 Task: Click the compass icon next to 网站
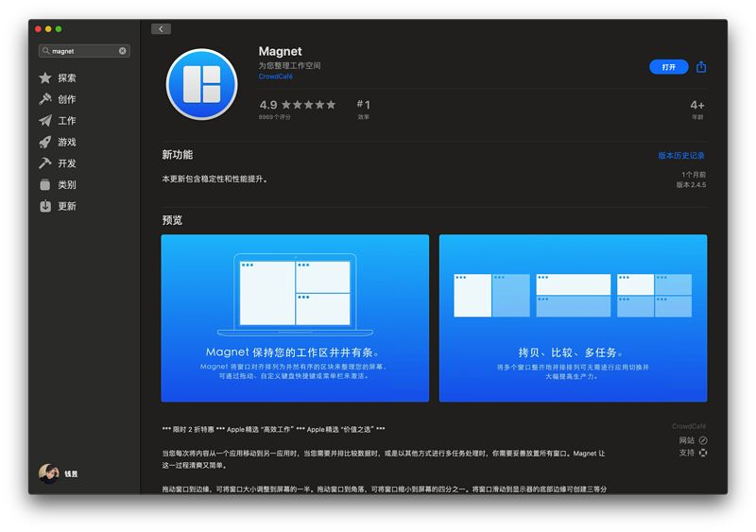(x=703, y=440)
